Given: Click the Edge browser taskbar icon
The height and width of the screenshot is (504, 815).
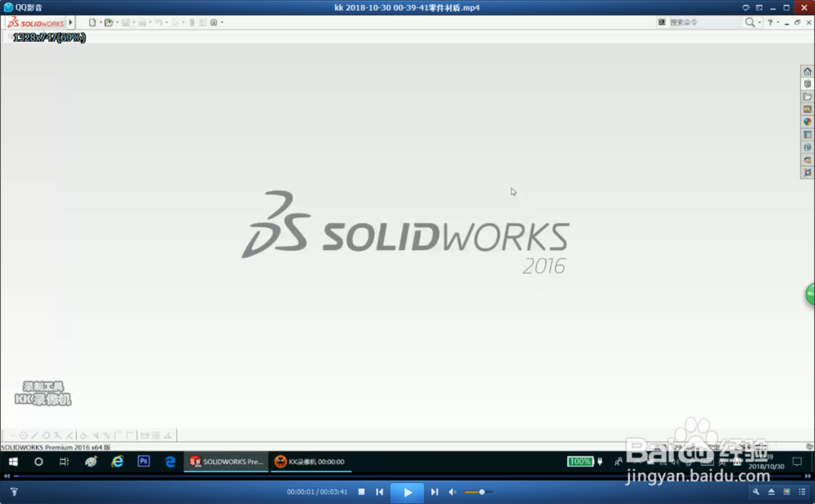Looking at the screenshot, I should pos(170,462).
